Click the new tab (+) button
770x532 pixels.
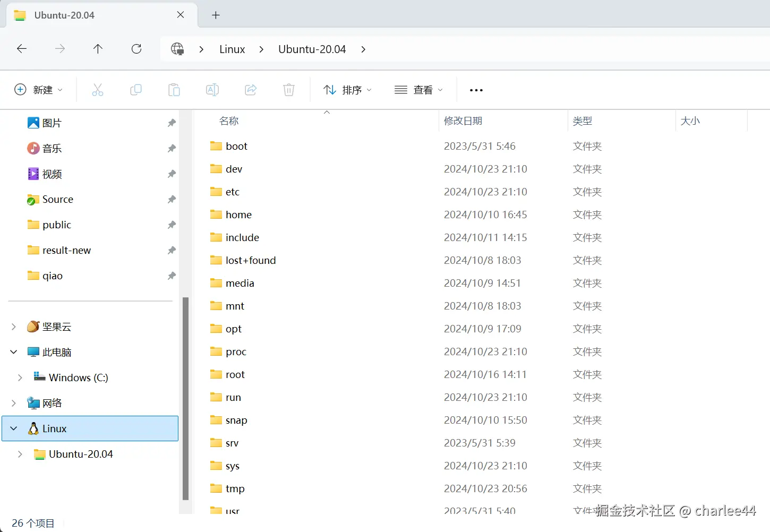[x=216, y=15]
